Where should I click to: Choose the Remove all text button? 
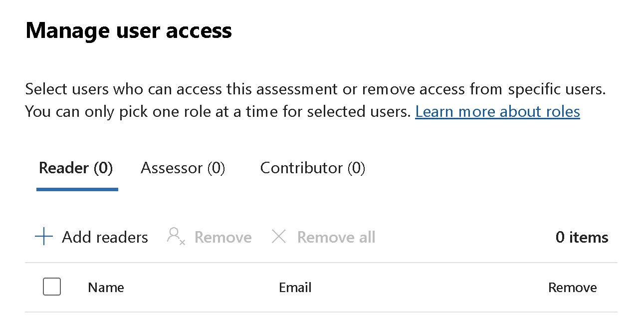[336, 237]
